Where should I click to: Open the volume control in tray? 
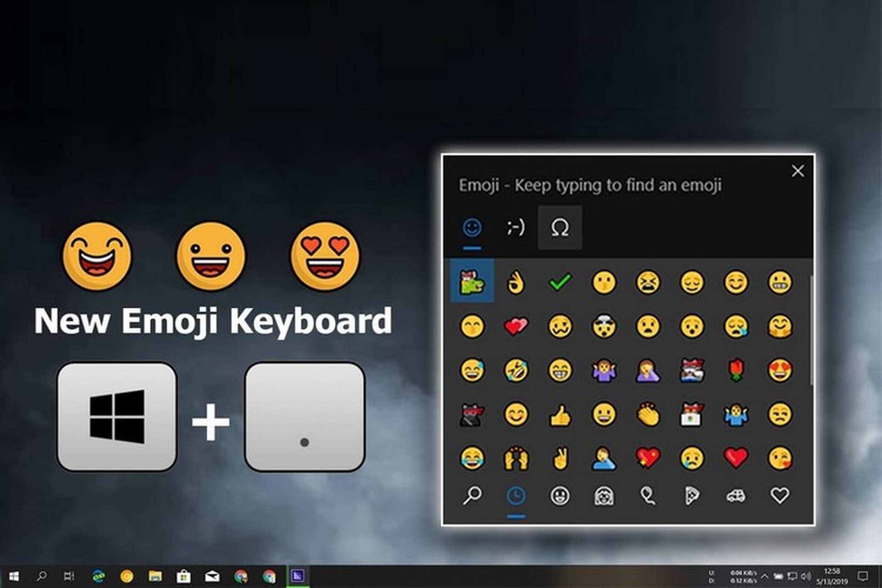point(806,576)
